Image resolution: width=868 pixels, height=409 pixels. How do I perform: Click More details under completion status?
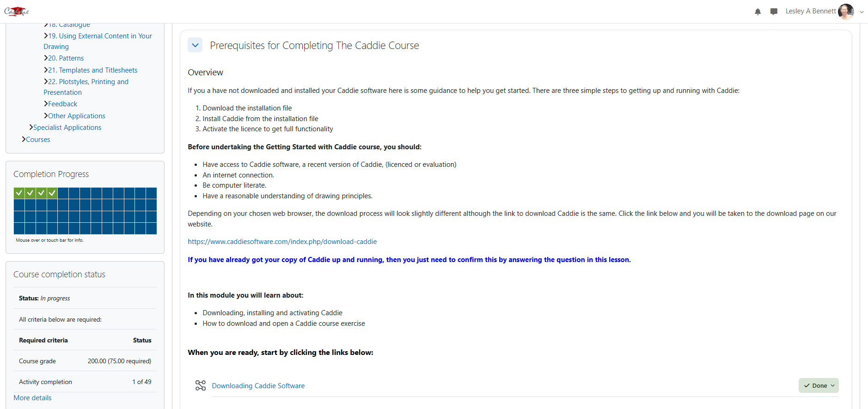pyautogui.click(x=32, y=398)
